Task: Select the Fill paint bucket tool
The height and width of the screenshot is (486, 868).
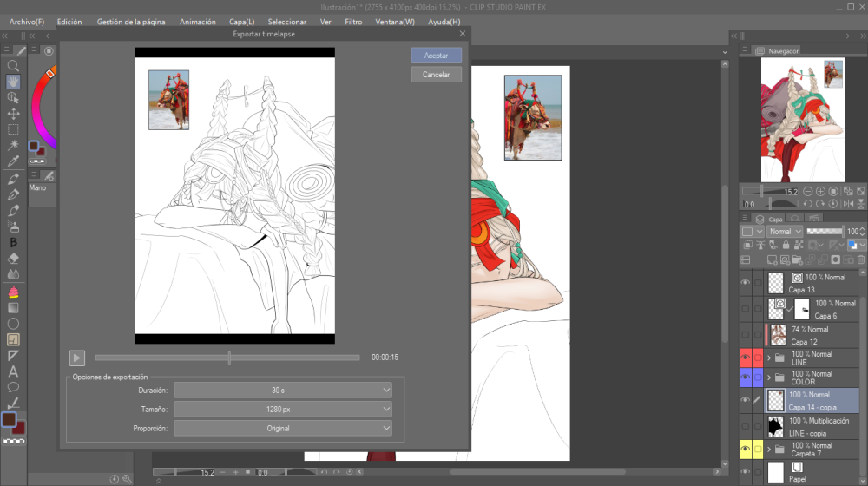Action: 13,292
